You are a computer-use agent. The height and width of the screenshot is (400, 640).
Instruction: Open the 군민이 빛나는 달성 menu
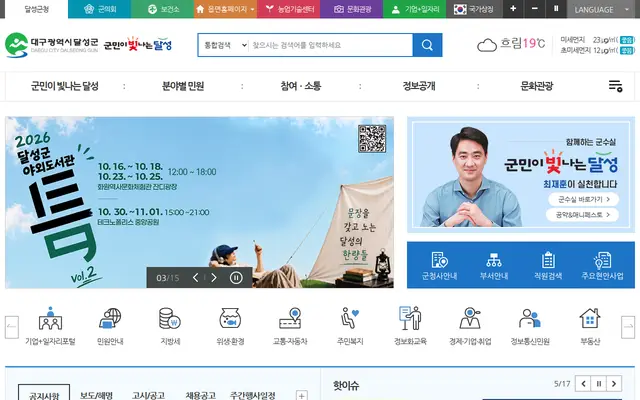[64, 86]
